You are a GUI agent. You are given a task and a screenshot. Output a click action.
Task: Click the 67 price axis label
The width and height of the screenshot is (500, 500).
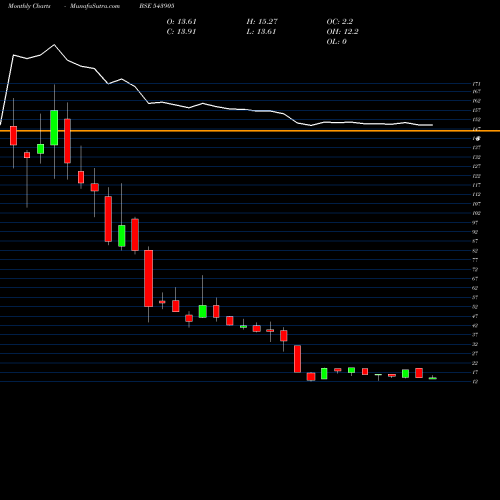coord(475,279)
